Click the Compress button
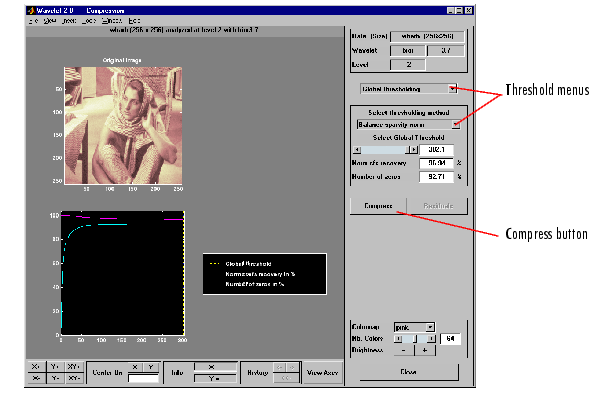The height and width of the screenshot is (393, 600). coord(378,206)
